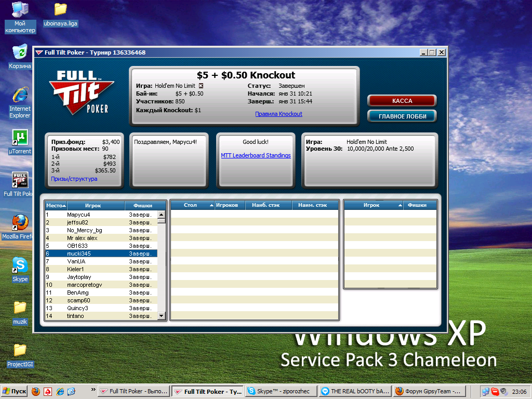Select the Full Tilt Poker desktop shortcut
Image resolution: width=532 pixels, height=399 pixels.
(18, 184)
